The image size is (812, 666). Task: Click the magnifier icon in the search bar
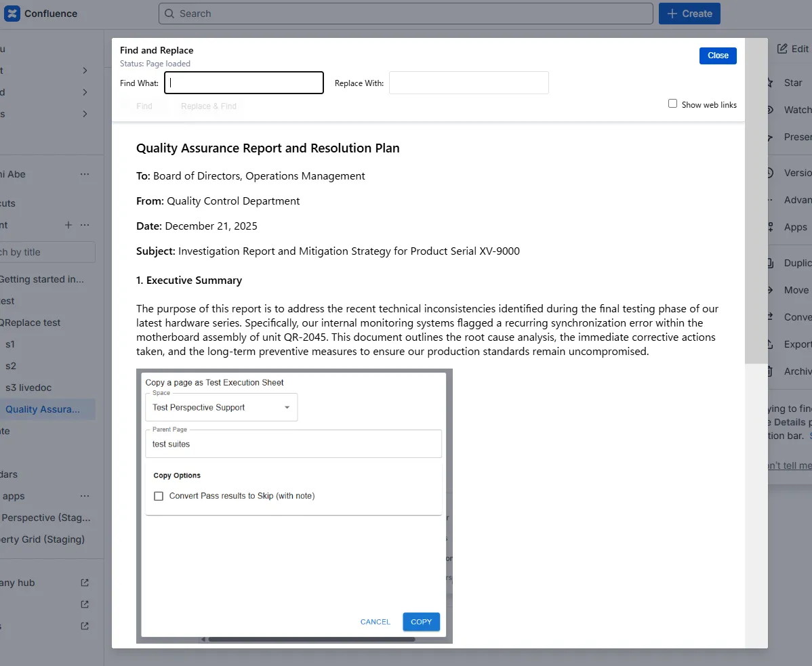170,14
